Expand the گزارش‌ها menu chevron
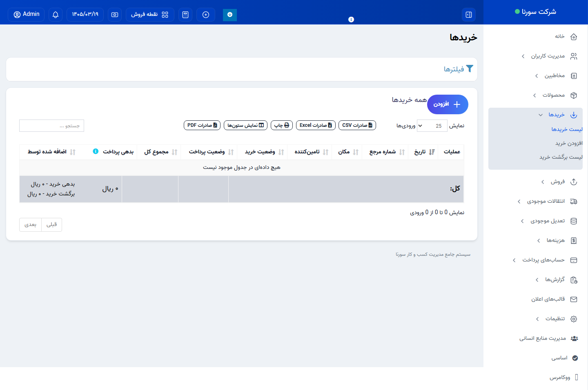This screenshot has width=588, height=390. click(537, 280)
